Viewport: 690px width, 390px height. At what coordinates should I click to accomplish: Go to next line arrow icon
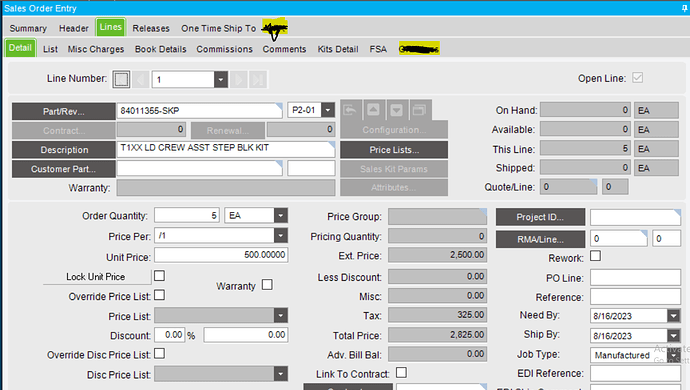[x=239, y=80]
